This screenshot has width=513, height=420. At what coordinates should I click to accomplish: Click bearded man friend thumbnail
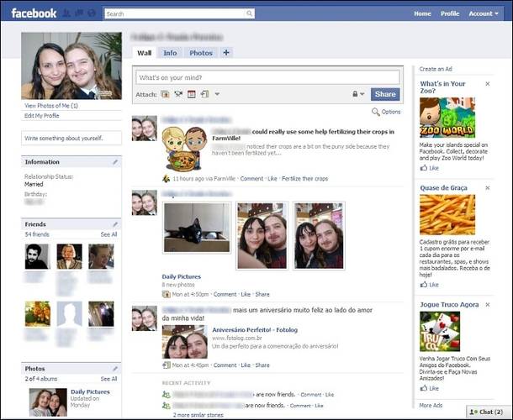[37, 256]
